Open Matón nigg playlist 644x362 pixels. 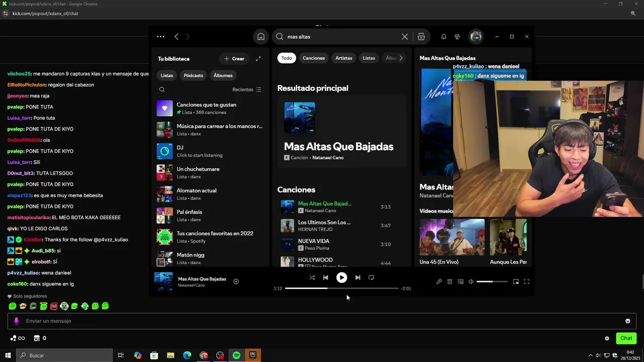coord(210,258)
